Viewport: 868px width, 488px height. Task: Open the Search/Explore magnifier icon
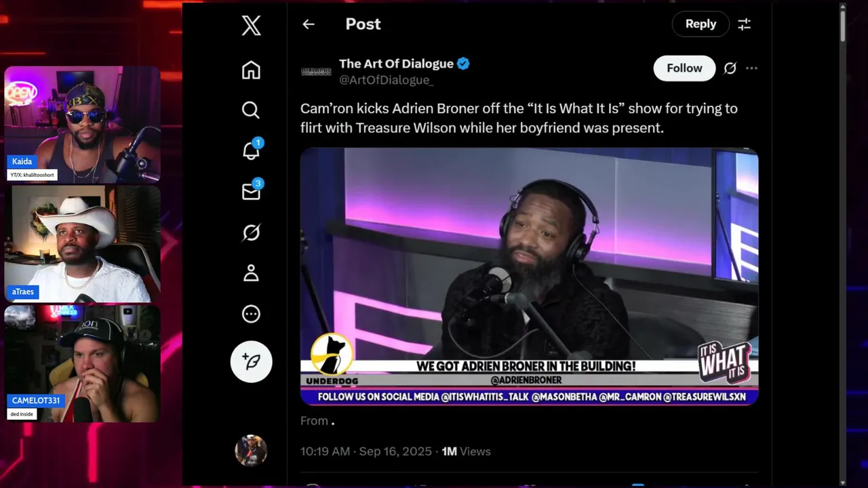click(x=251, y=110)
